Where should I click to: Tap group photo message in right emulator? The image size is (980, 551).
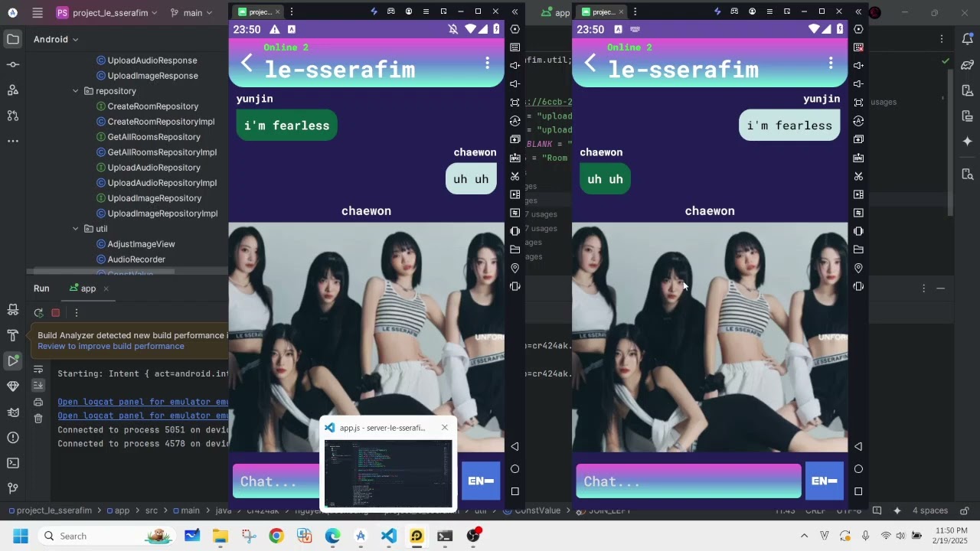point(710,337)
